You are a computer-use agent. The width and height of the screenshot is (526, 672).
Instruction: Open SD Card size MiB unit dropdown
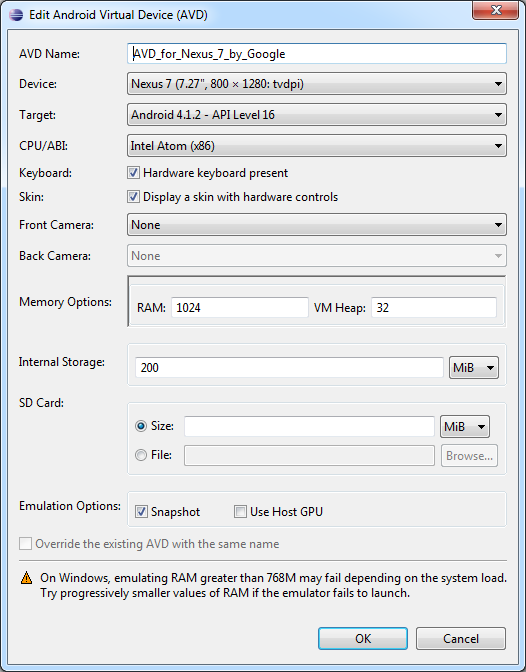coord(465,426)
